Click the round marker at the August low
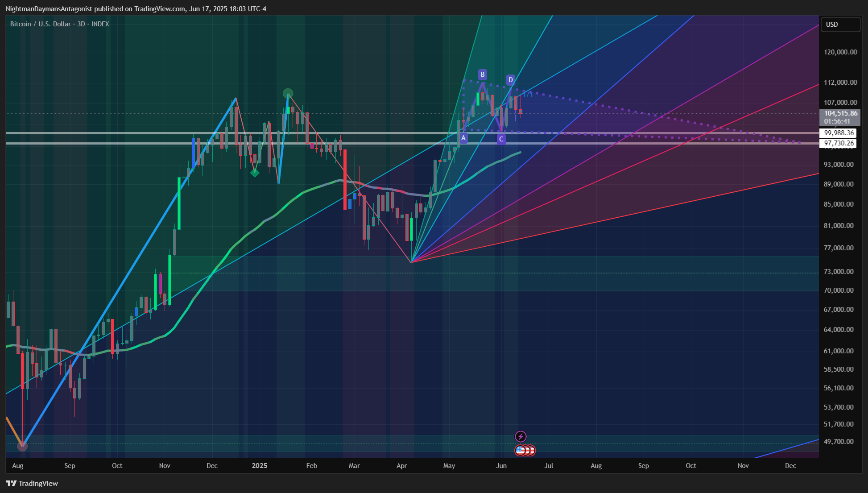 point(22,445)
